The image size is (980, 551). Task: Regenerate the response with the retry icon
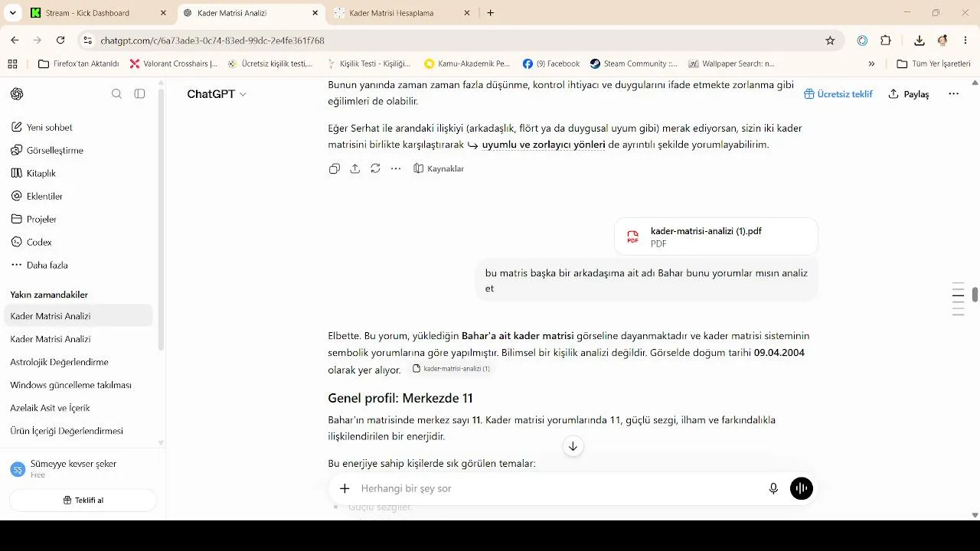(375, 168)
